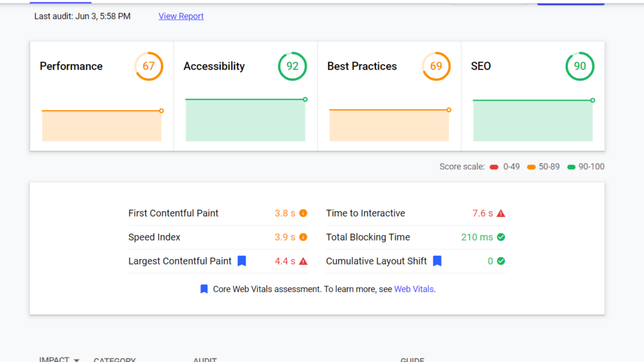Click the bookmark icon beside Cumulative Layout Shift

pyautogui.click(x=437, y=261)
